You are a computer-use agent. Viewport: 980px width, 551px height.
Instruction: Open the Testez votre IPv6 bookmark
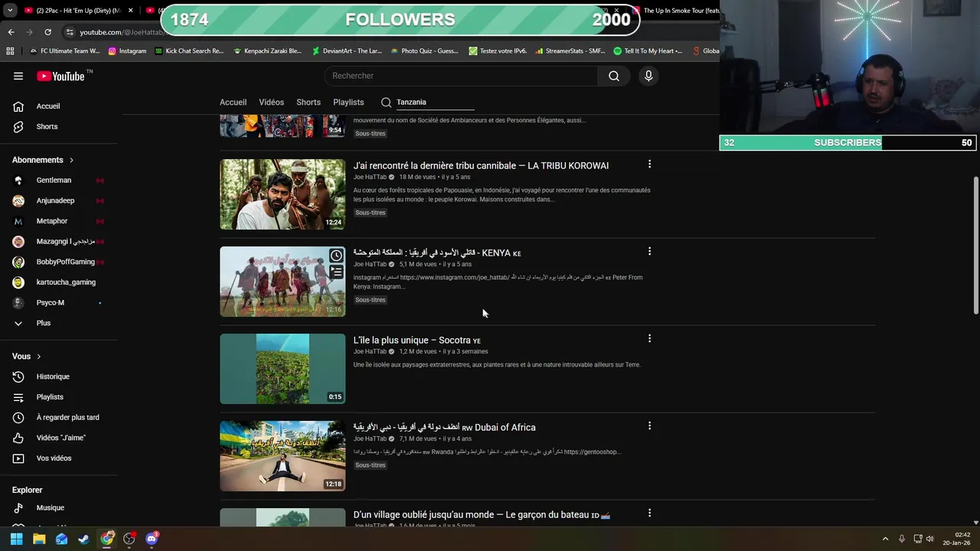(498, 51)
